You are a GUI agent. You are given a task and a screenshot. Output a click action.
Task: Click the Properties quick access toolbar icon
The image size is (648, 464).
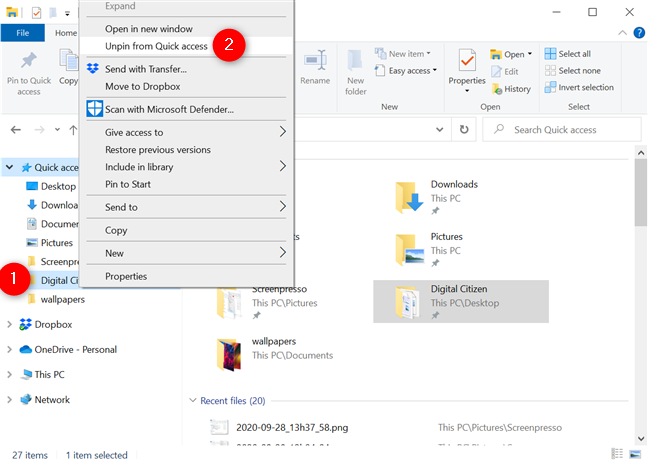pos(36,13)
